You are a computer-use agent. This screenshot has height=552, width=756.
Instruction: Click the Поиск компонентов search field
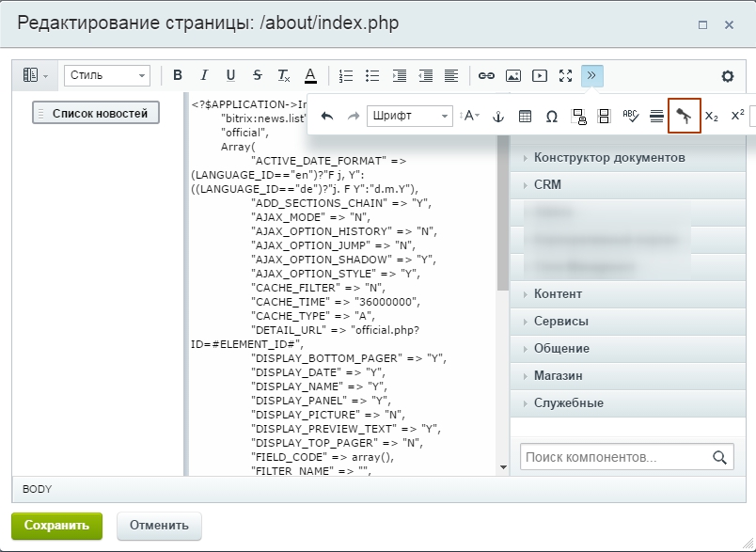(615, 458)
